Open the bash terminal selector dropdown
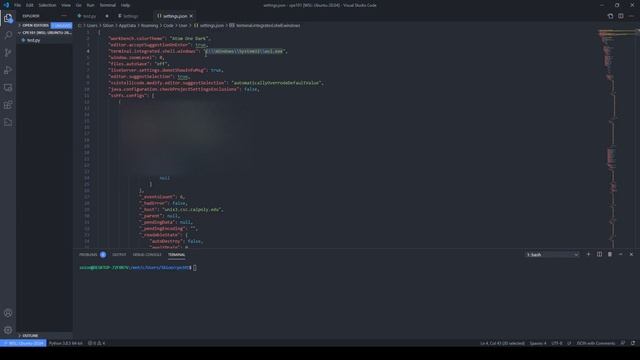This screenshot has height=360, width=640. click(x=552, y=254)
